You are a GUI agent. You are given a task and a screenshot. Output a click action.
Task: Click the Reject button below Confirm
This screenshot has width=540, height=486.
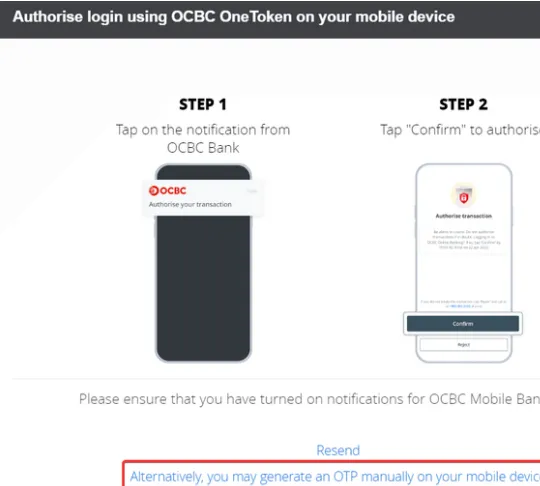[x=464, y=345]
